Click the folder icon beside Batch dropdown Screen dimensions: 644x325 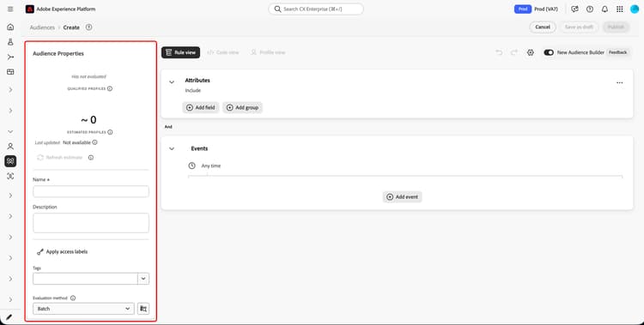click(x=143, y=309)
